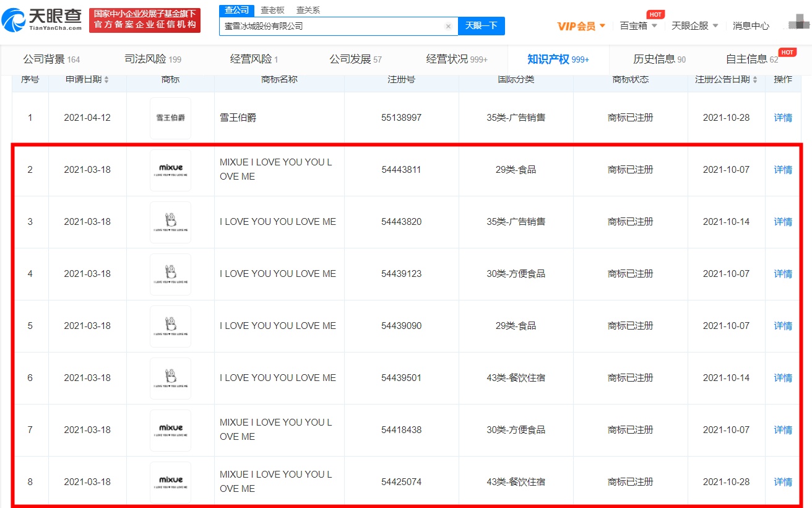Click registration number 54443811

401,170
